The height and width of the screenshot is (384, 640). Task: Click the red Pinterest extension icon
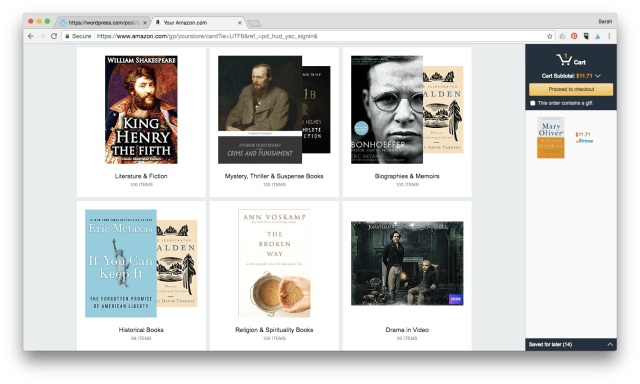click(x=574, y=36)
